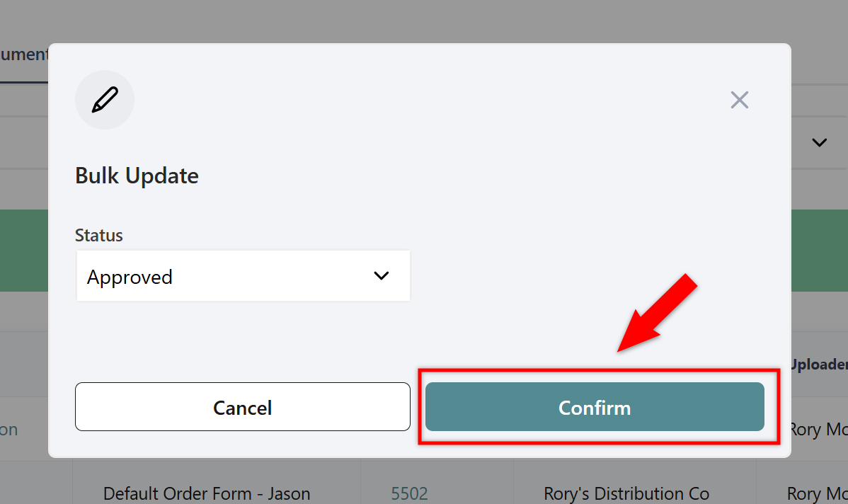Expand the background chevron dropdown

(820, 143)
